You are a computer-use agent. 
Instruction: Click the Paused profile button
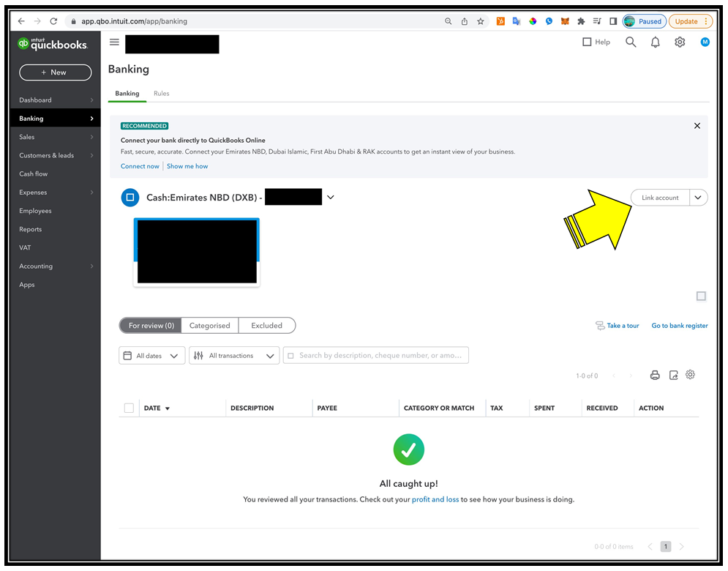point(645,21)
